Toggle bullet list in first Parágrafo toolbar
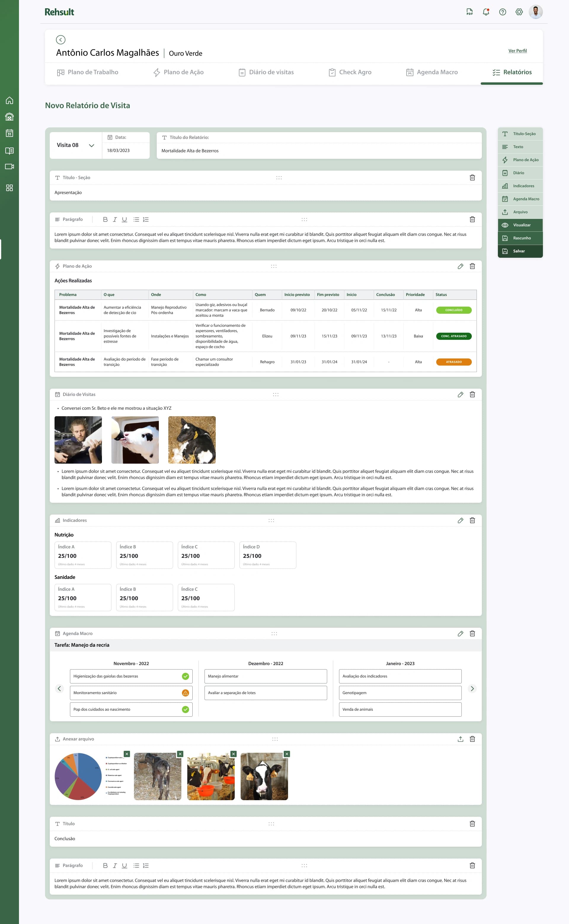Screen dimensions: 569x924 pyautogui.click(x=136, y=219)
